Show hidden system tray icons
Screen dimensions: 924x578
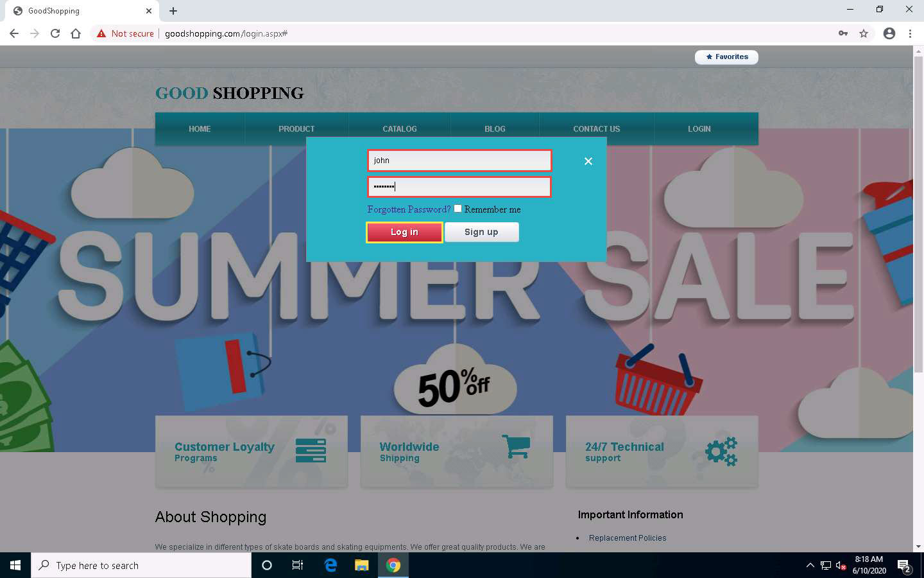tap(810, 565)
